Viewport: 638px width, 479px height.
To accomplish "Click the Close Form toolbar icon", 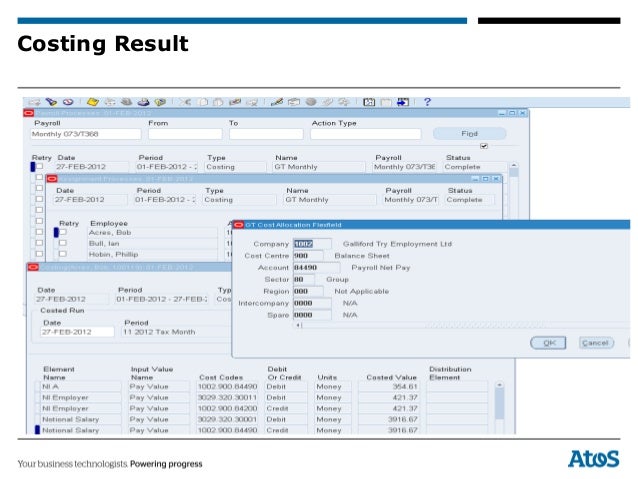I will pyautogui.click(x=160, y=102).
